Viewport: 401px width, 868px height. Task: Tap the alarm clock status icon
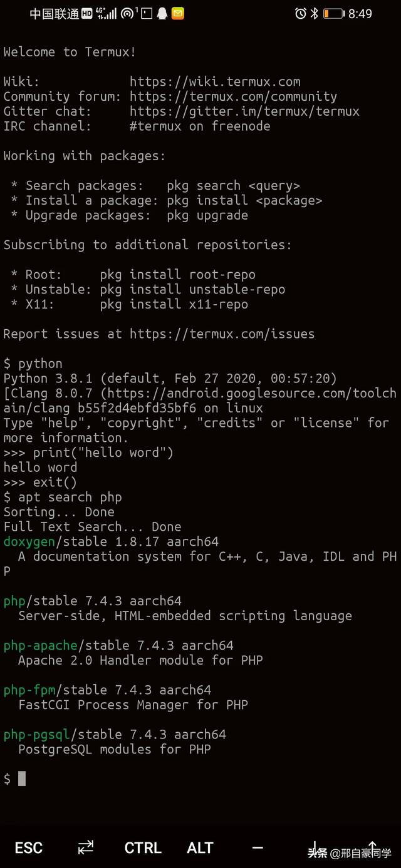300,13
